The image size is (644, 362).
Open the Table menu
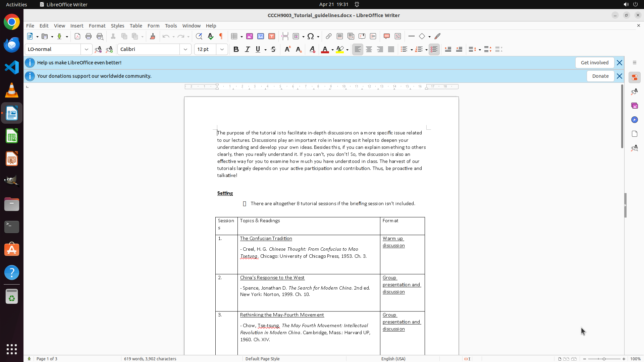(136, 26)
